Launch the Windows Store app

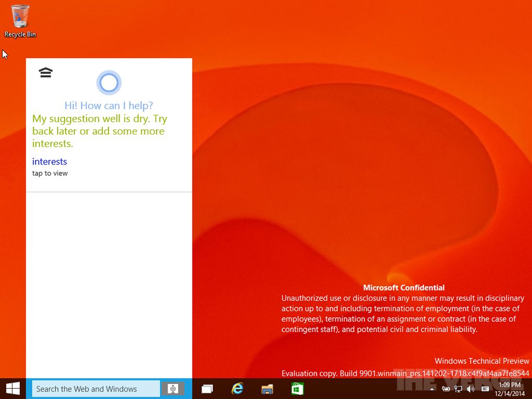297,389
